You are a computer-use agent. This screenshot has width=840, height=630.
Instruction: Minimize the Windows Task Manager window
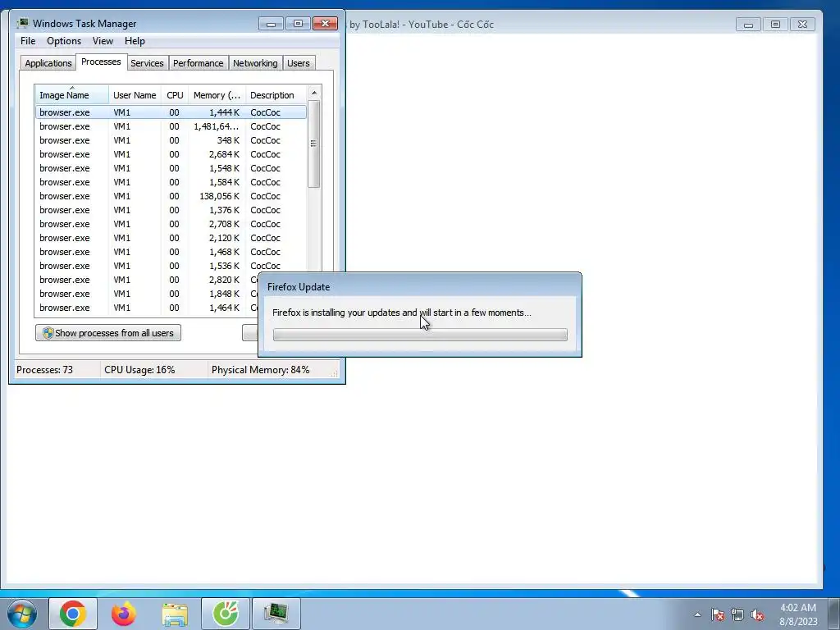click(x=271, y=24)
